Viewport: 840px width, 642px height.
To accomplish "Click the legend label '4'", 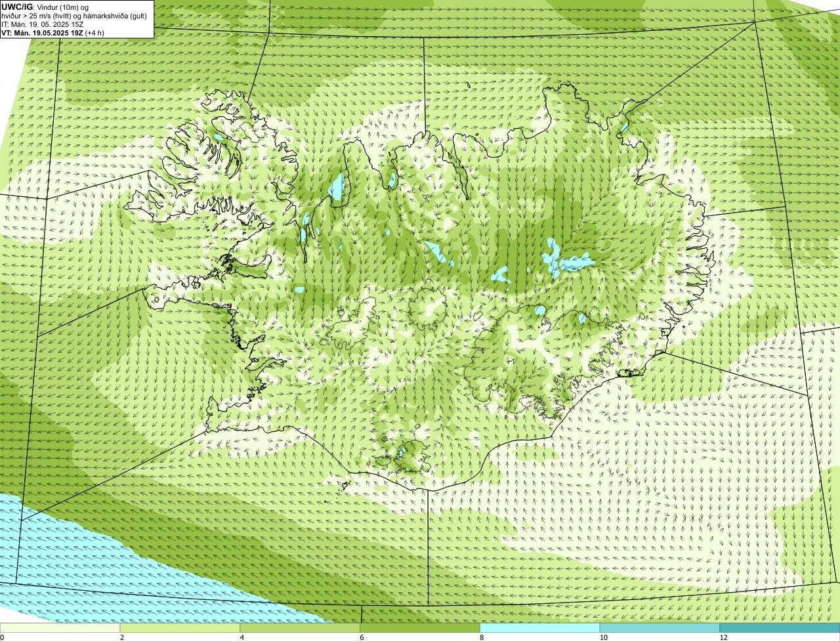I will point(242,637).
